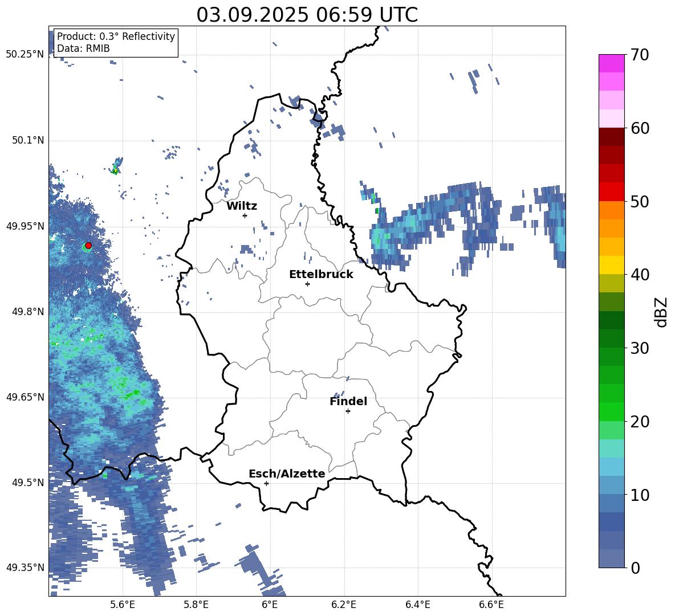Click the 0 tick on the colorbar
675x616 pixels.
(x=635, y=568)
